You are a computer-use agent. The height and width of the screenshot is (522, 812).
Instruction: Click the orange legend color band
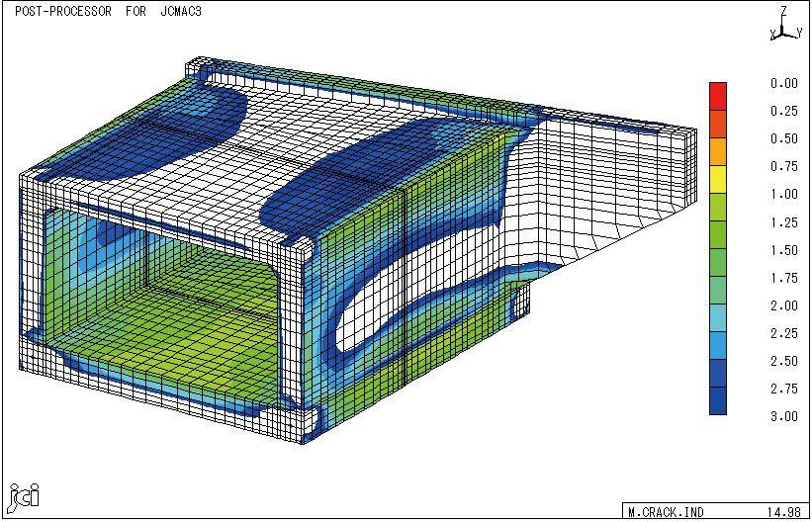[x=718, y=151]
